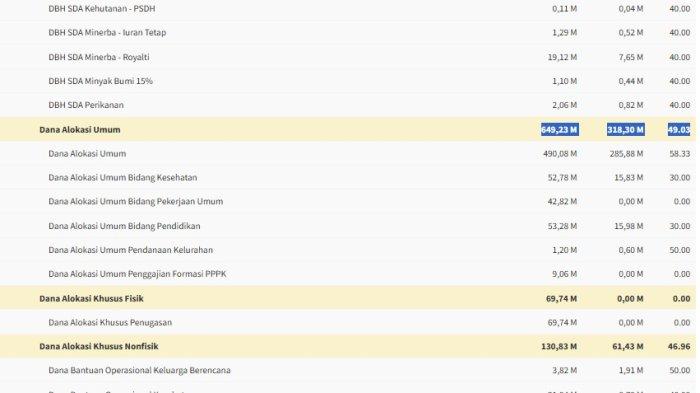The height and width of the screenshot is (393, 700).
Task: Select the Dana Alokasi Khusus Nonfisik row
Action: 348,346
